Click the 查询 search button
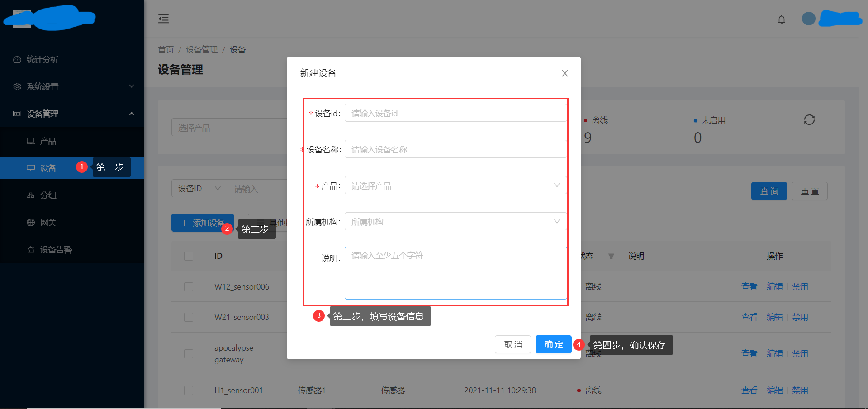This screenshot has width=868, height=409. coord(769,191)
